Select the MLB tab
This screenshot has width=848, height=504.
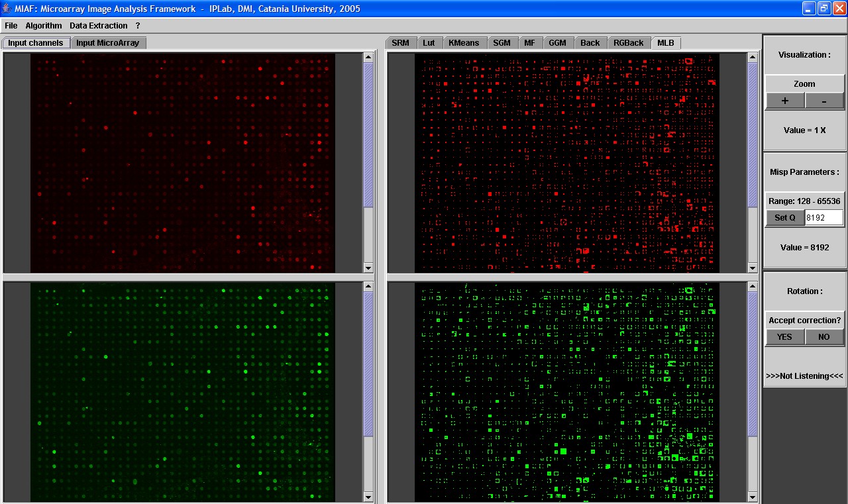pyautogui.click(x=666, y=43)
